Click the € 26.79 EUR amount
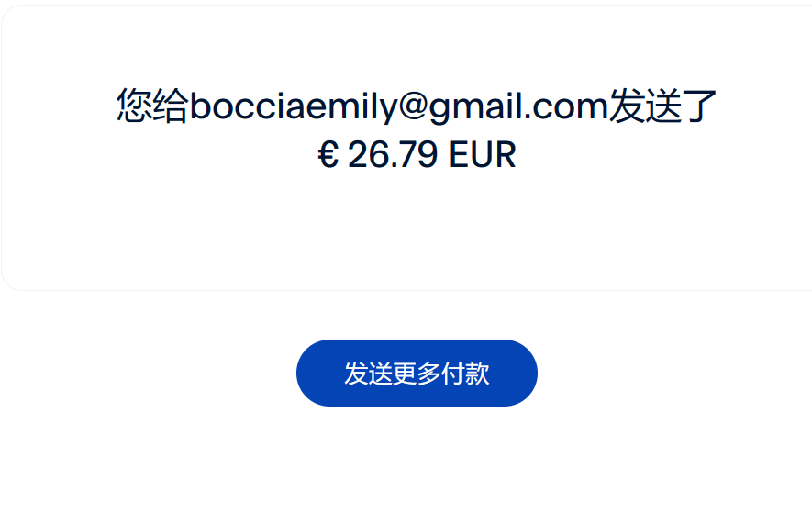This screenshot has width=812, height=513. [x=417, y=154]
